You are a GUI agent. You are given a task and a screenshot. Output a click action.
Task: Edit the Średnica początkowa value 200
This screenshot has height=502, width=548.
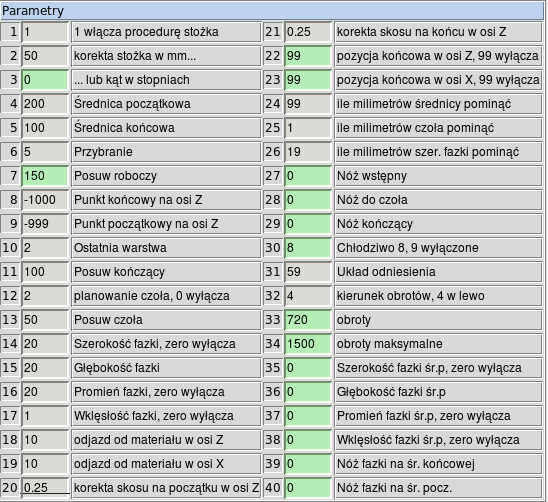(x=45, y=104)
